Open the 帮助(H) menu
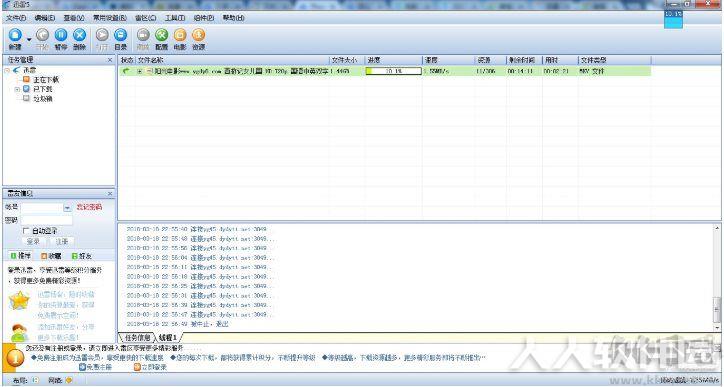 point(233,18)
